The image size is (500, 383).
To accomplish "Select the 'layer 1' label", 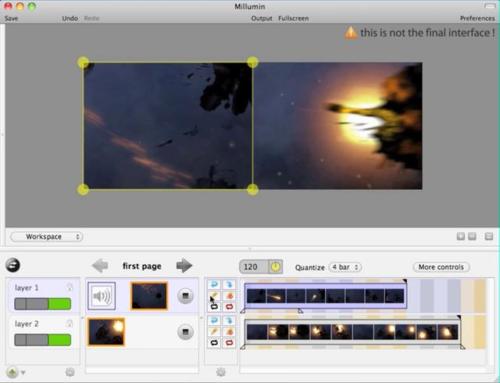I will [x=27, y=288].
